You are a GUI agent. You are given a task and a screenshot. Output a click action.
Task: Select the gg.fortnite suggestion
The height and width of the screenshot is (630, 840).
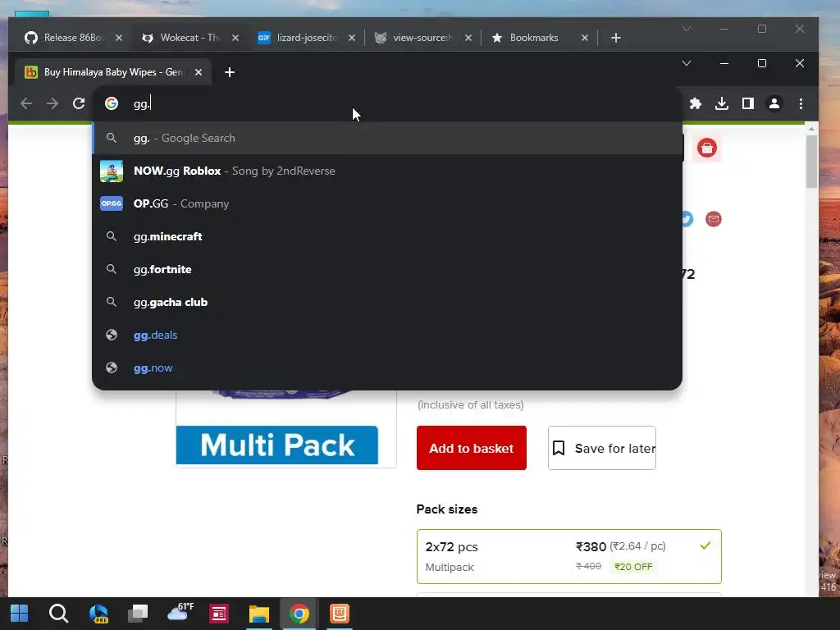pyautogui.click(x=387, y=269)
